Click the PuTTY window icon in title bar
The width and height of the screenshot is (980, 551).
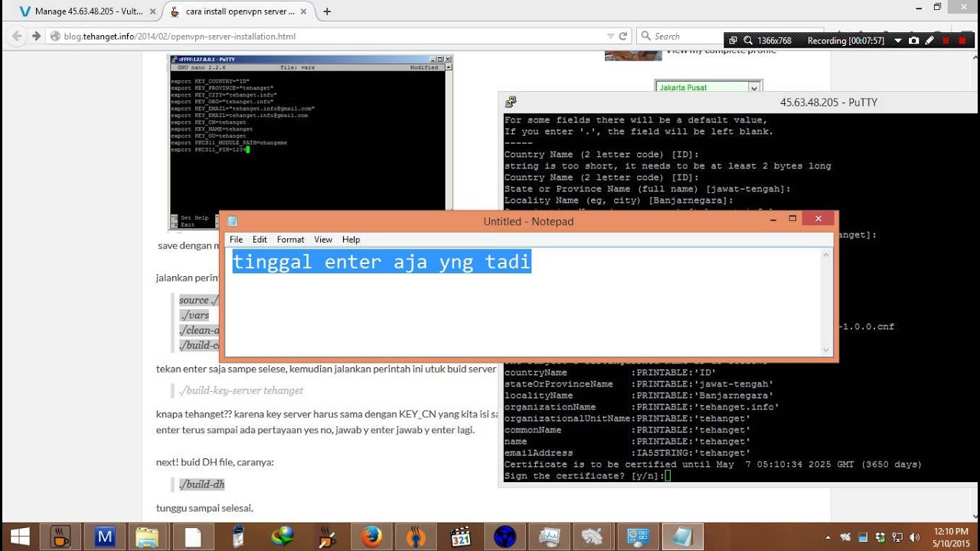[511, 102]
